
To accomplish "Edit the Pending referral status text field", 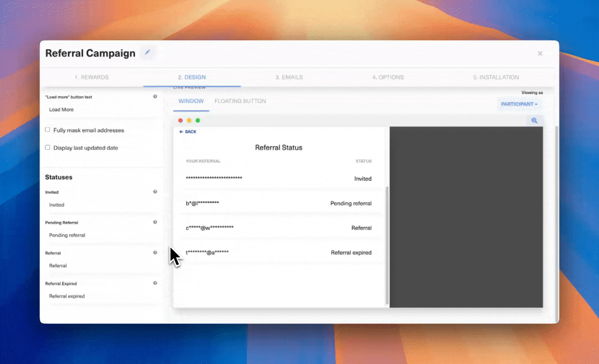I will pyautogui.click(x=101, y=235).
